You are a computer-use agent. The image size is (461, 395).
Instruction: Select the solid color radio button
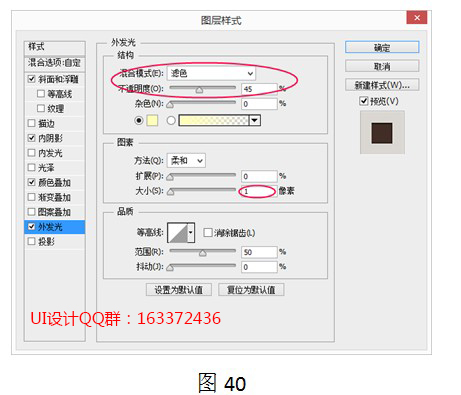(139, 120)
